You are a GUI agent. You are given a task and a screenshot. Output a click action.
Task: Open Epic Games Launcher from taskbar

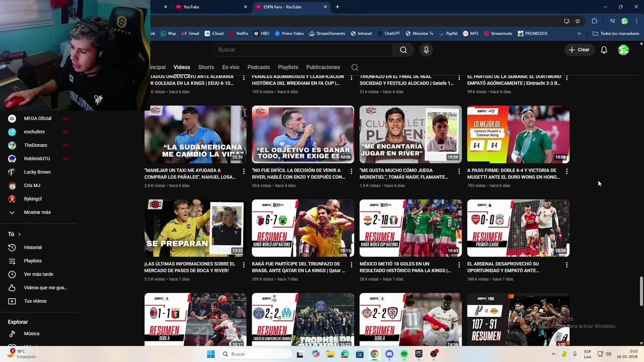(419, 354)
